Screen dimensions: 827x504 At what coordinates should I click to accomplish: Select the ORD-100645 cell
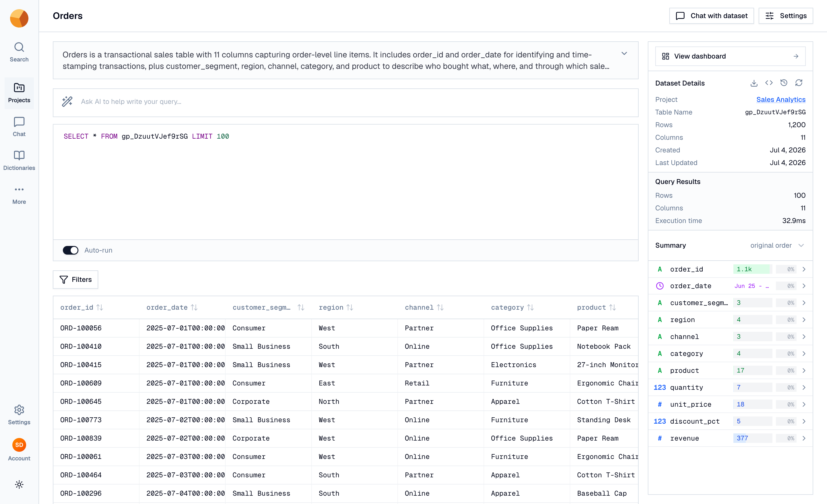[96, 402]
